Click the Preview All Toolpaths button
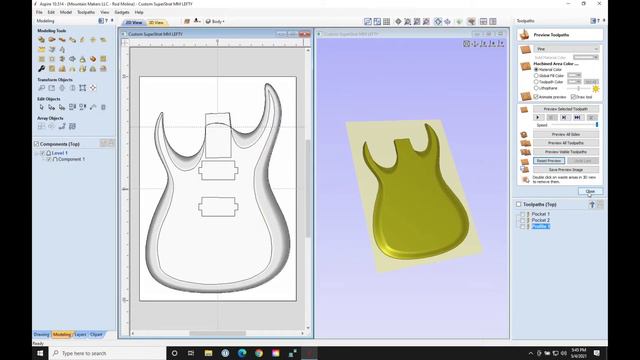The image size is (640, 360). click(x=566, y=143)
